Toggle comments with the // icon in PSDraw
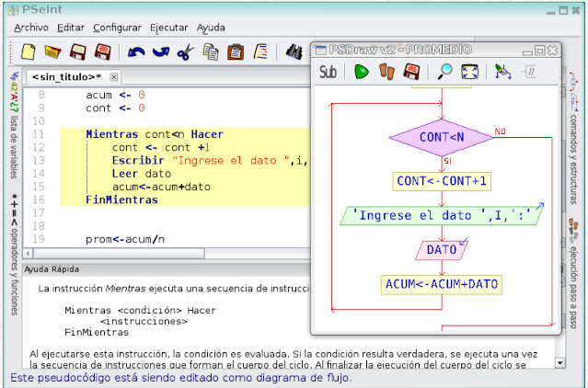The width and height of the screenshot is (588, 388). (529, 72)
